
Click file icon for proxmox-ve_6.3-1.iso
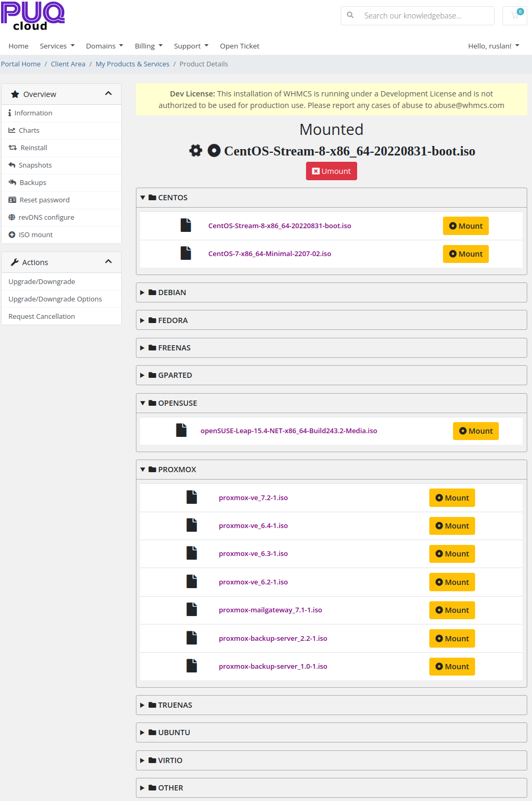coord(192,553)
